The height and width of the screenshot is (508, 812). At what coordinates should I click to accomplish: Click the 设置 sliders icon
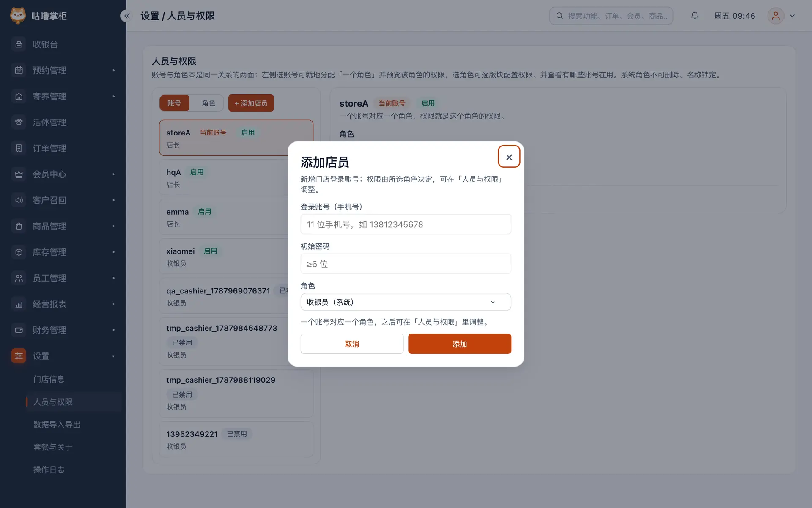click(x=19, y=356)
